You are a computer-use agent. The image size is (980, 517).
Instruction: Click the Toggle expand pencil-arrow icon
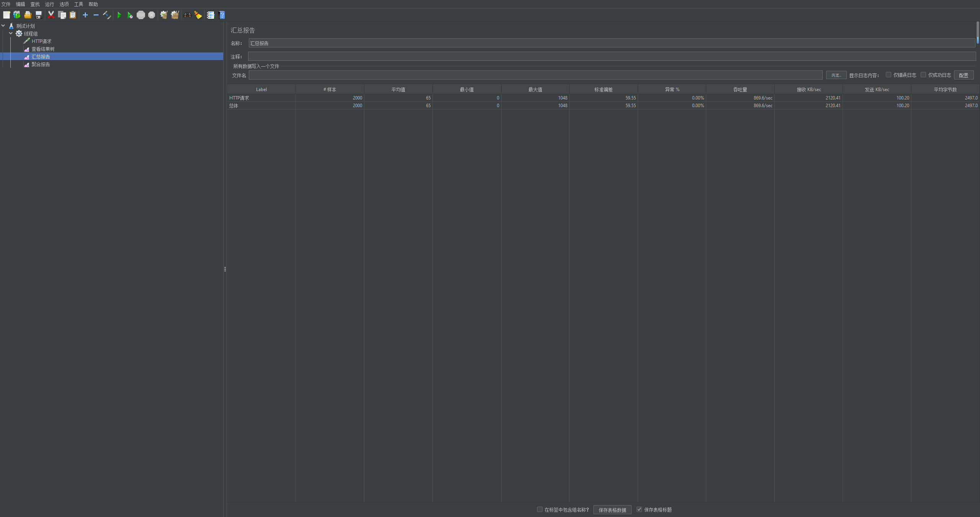coord(107,15)
